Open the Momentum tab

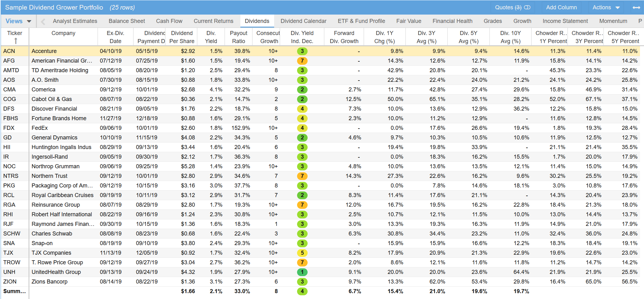[613, 21]
